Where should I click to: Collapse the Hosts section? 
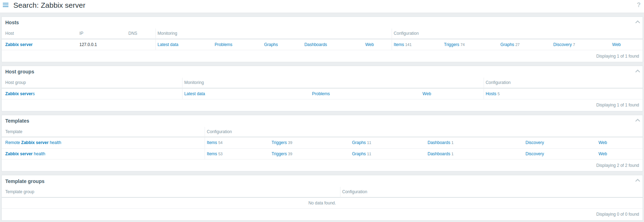point(637,22)
